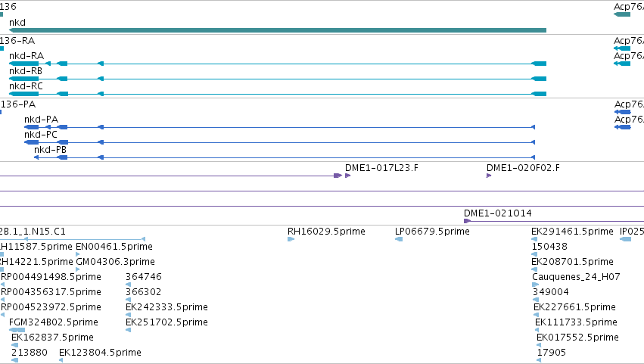Select the EK291461.5prime EST label

(572, 232)
